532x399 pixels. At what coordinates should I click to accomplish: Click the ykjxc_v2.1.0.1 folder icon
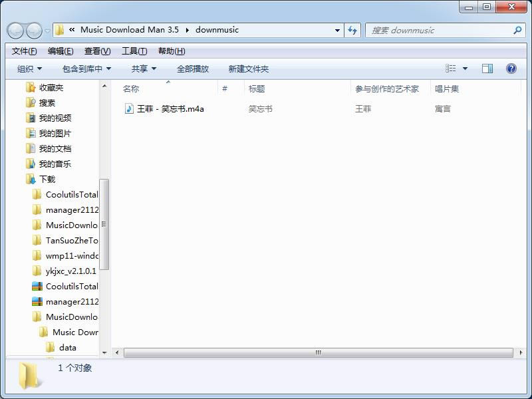tap(37, 271)
